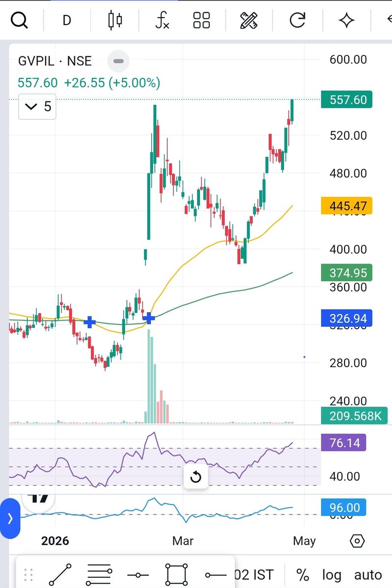Toggle the auto scale option
Screen dimensions: 392x588
pos(367,575)
